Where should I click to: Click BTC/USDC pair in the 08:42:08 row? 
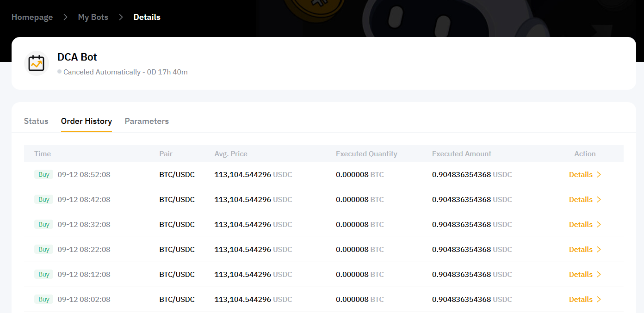pos(177,199)
